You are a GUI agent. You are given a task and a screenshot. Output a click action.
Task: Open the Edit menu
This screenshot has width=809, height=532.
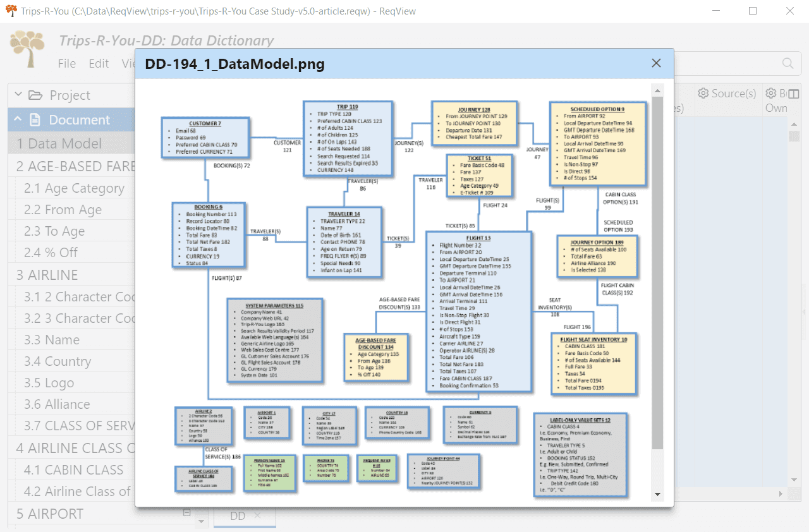point(99,63)
